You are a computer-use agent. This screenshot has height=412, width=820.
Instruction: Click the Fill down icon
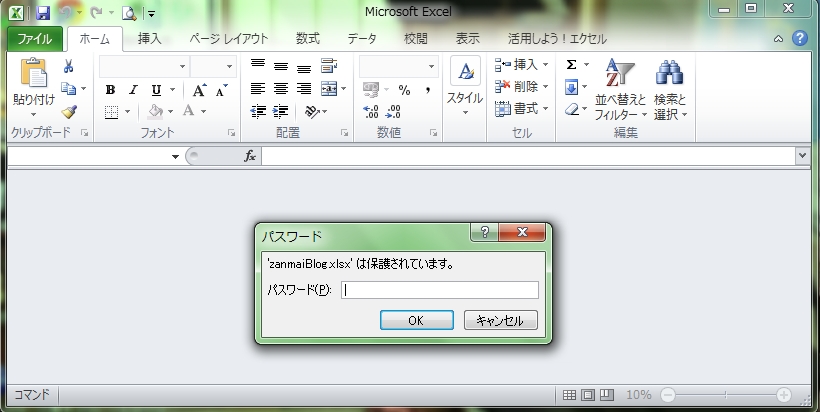point(571,87)
